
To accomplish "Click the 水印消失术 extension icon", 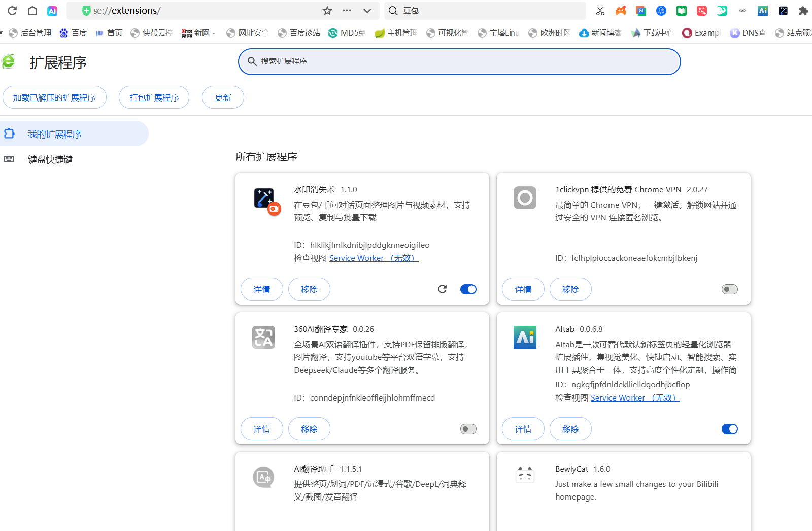I will 264,198.
